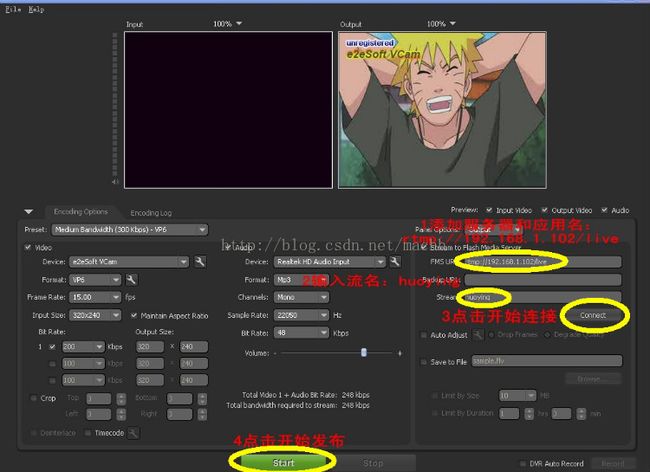Open video format VP6 settings wrench

131,280
